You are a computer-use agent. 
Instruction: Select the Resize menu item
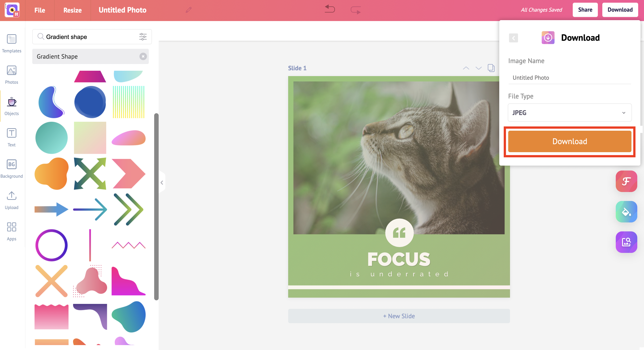click(72, 9)
